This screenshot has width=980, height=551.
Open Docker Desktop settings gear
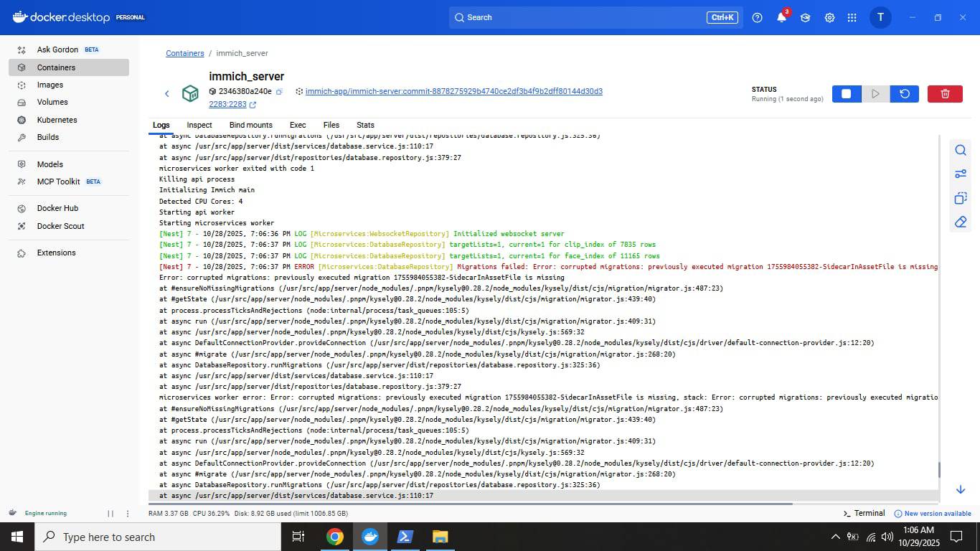point(829,17)
